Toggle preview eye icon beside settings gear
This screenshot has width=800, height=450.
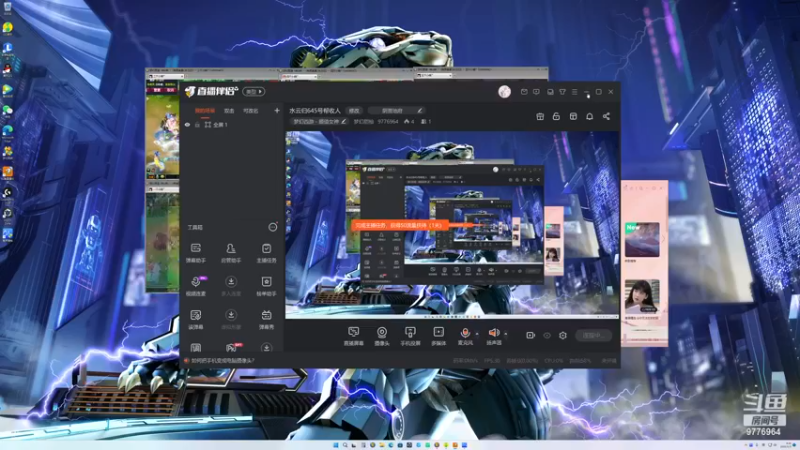547,335
